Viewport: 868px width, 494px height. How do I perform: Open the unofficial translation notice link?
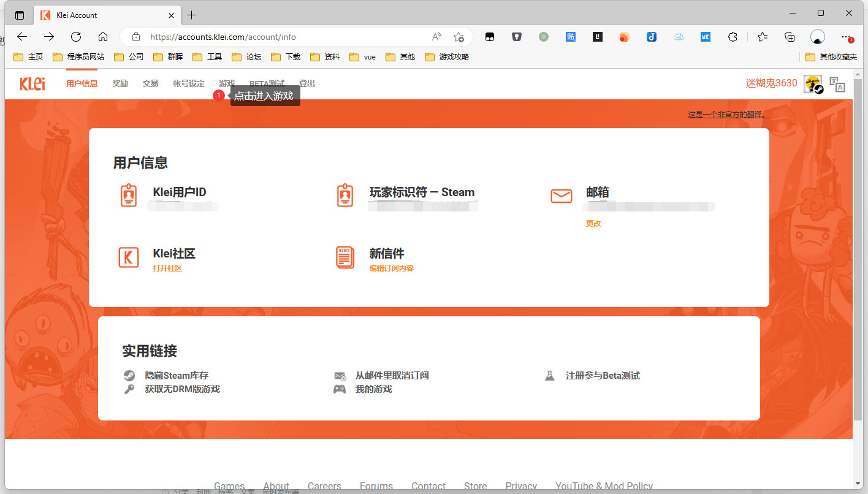click(x=728, y=115)
